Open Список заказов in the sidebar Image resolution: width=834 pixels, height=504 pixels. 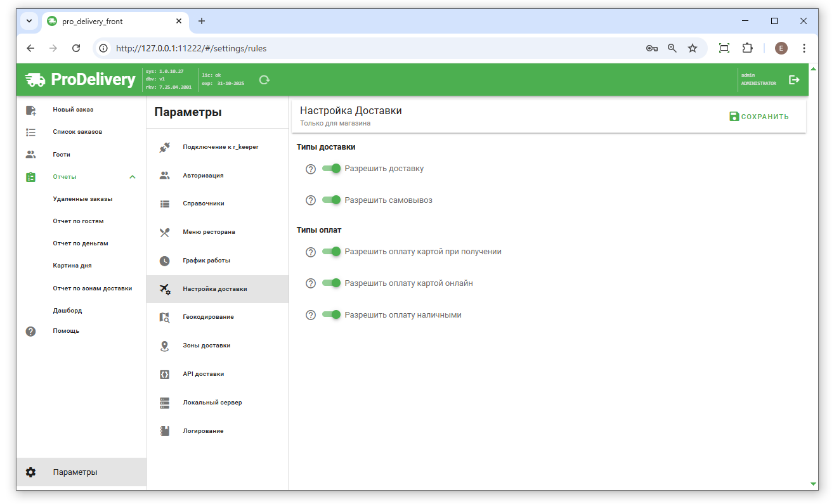point(77,132)
